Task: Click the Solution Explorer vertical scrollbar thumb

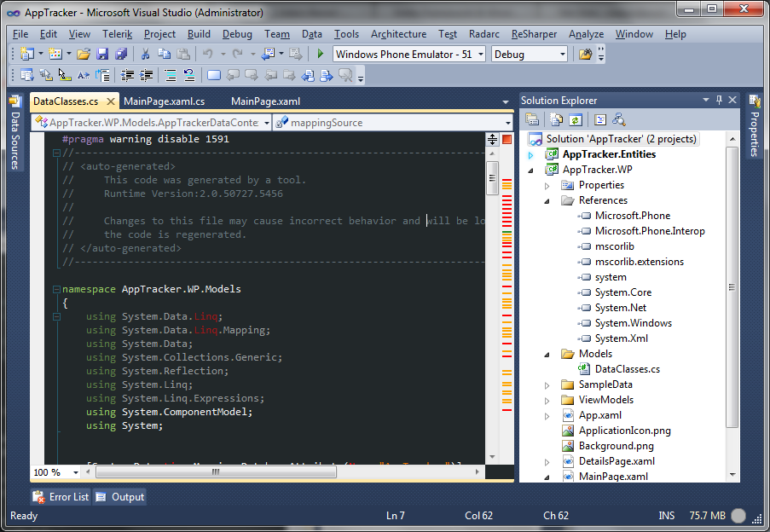Action: (x=732, y=286)
